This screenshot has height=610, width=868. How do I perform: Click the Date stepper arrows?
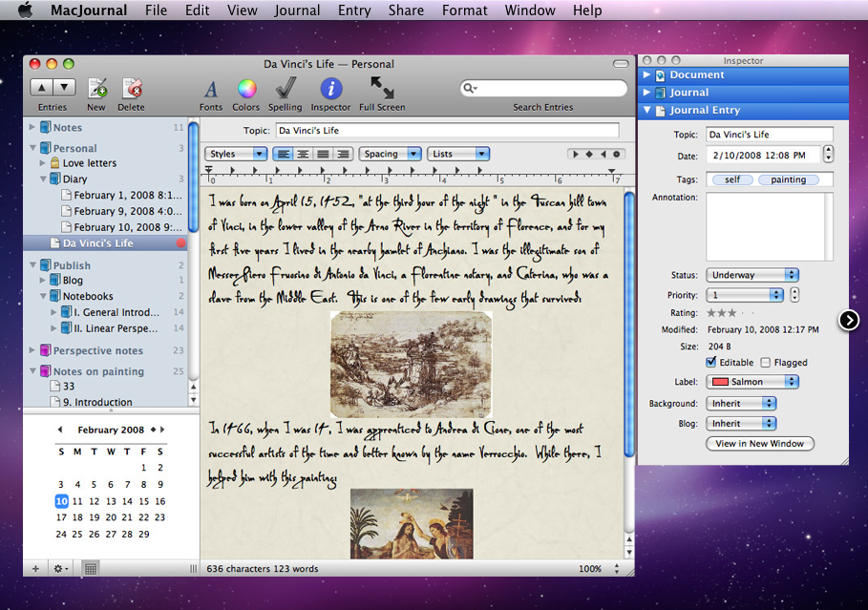point(828,154)
